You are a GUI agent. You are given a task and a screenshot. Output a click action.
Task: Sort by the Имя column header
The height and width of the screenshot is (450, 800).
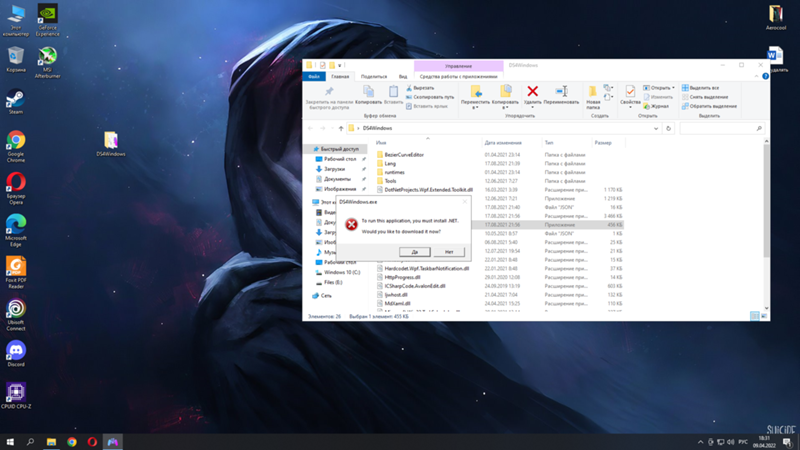click(x=381, y=143)
